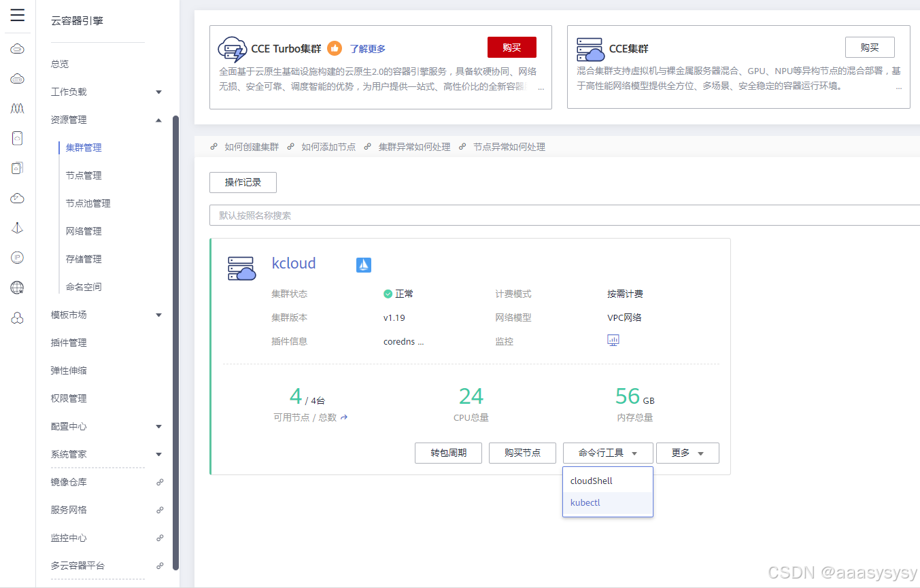The width and height of the screenshot is (920, 588).
Task: Select kubectl from the 命令行工具 menu
Action: tap(585, 502)
